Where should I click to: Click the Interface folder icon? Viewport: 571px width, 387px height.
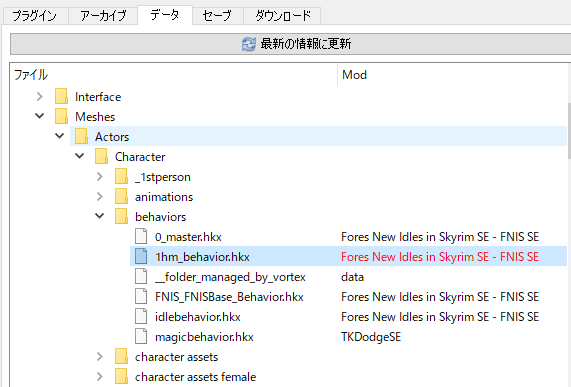62,96
